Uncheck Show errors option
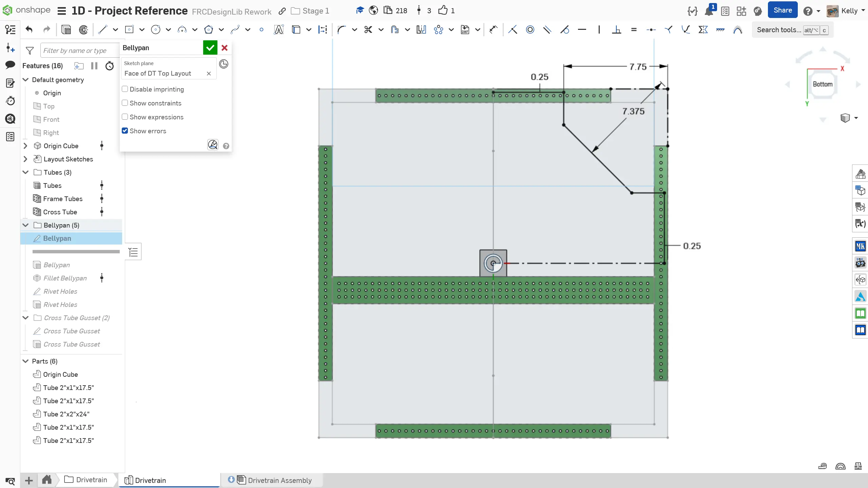The width and height of the screenshot is (868, 488). point(125,131)
